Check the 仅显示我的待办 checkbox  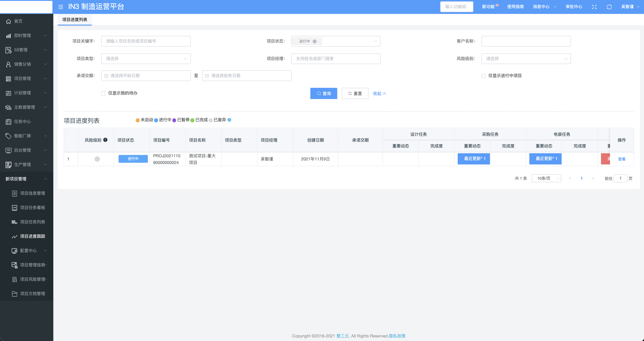103,93
